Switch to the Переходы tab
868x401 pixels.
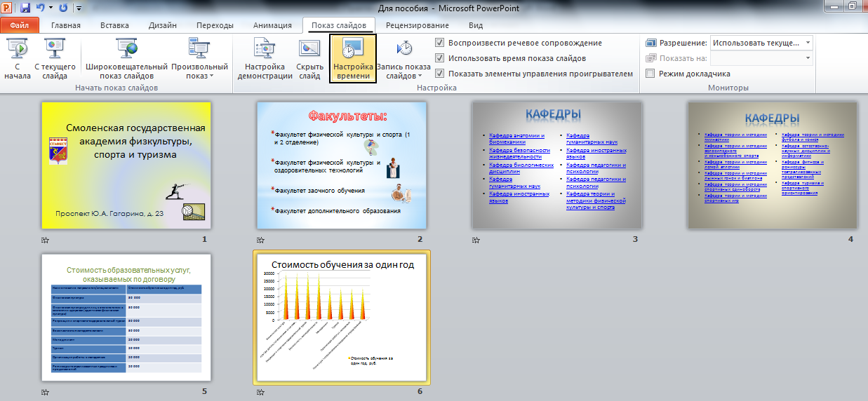coord(215,25)
